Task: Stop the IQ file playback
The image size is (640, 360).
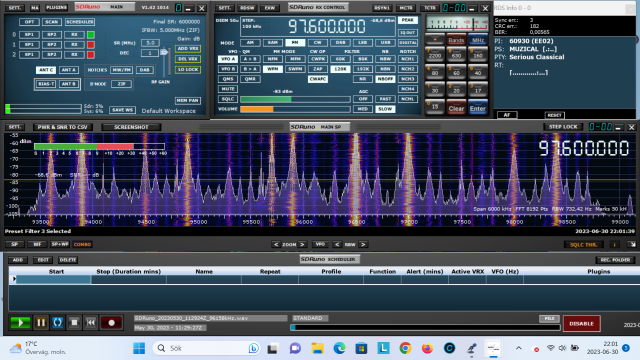Action: 74,323
